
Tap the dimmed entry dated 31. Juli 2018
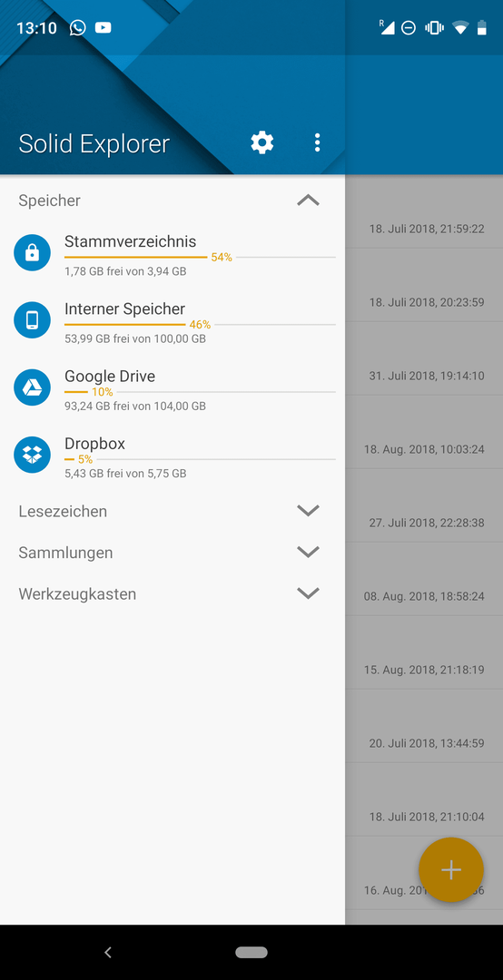coord(424,376)
